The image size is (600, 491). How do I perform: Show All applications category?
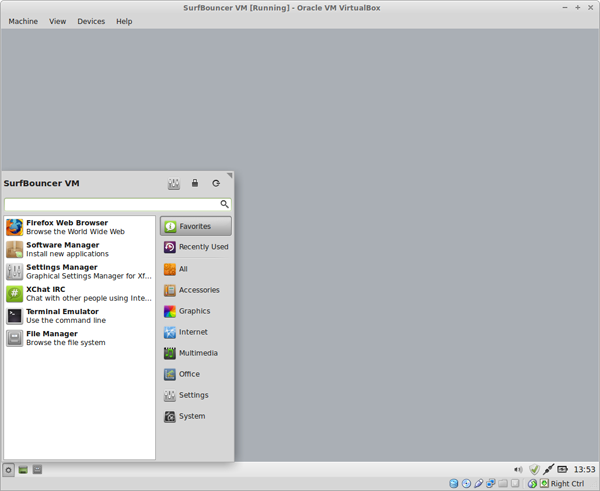pyautogui.click(x=196, y=269)
